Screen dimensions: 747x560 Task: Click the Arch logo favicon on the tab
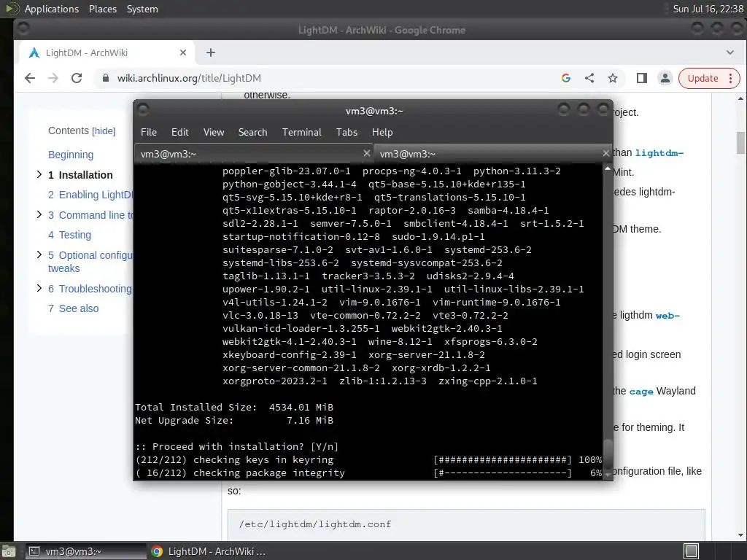[34, 52]
